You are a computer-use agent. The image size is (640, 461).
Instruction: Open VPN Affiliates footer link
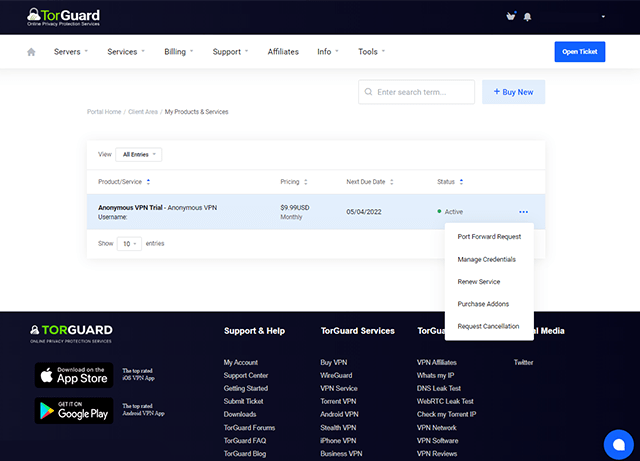click(x=436, y=363)
